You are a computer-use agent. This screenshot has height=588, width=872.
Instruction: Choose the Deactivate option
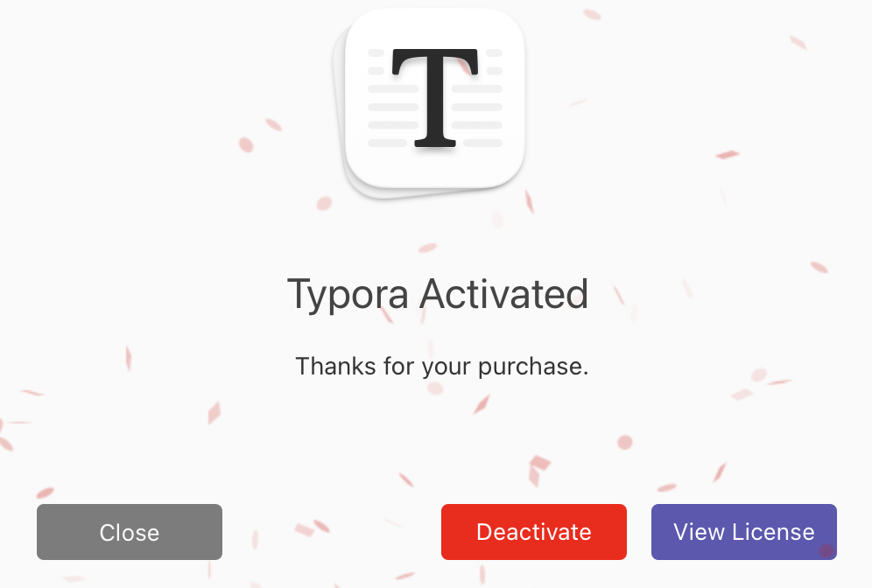click(534, 532)
